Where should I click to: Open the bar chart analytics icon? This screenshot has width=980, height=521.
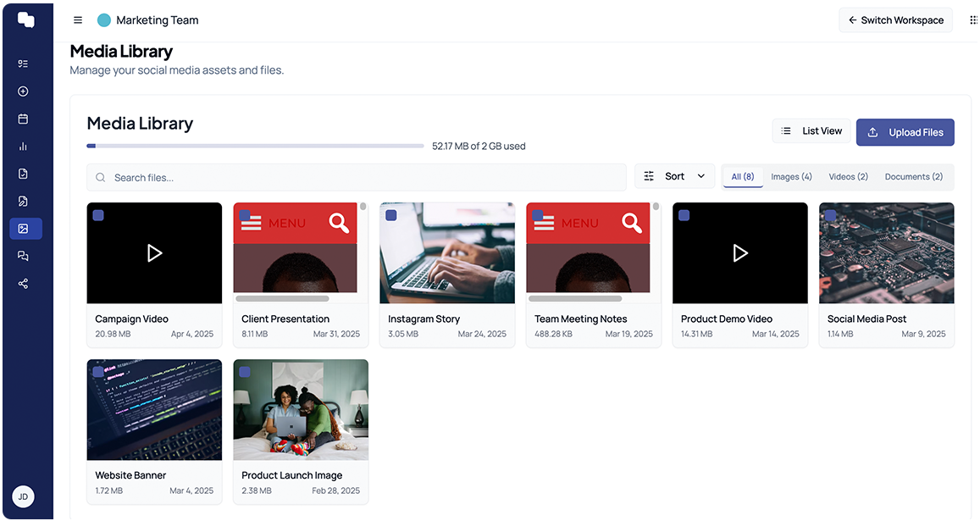click(23, 147)
